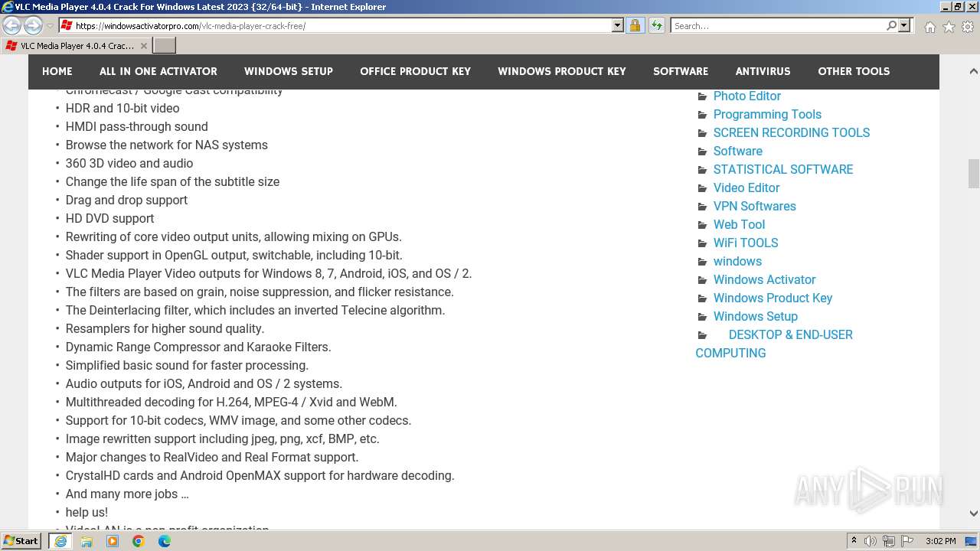Open the Favorites star icon
The image size is (980, 551).
point(949,27)
